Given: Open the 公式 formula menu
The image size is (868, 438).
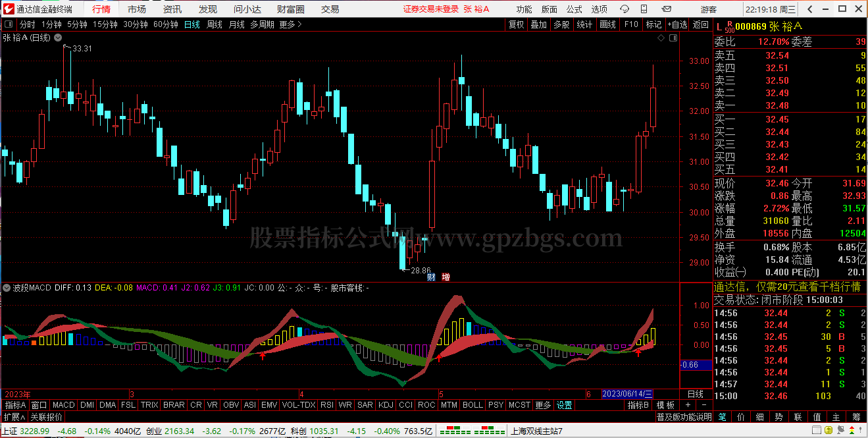Looking at the screenshot, I should [x=574, y=10].
